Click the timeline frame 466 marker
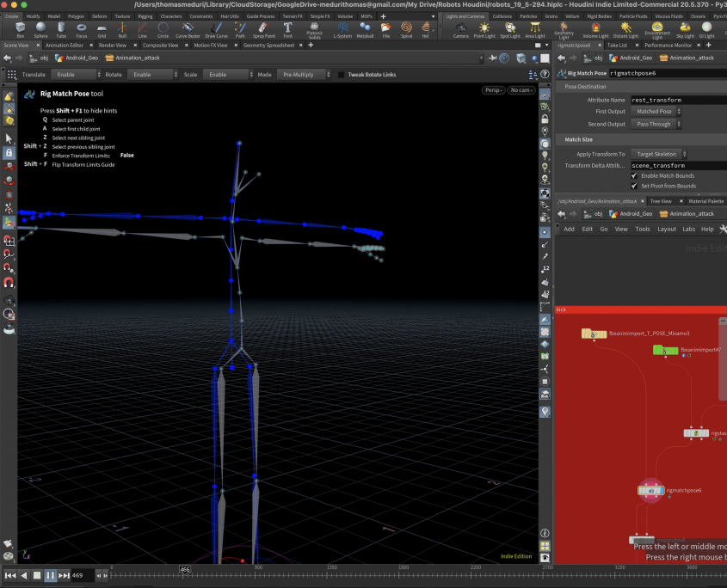727x588 pixels. pyautogui.click(x=184, y=569)
